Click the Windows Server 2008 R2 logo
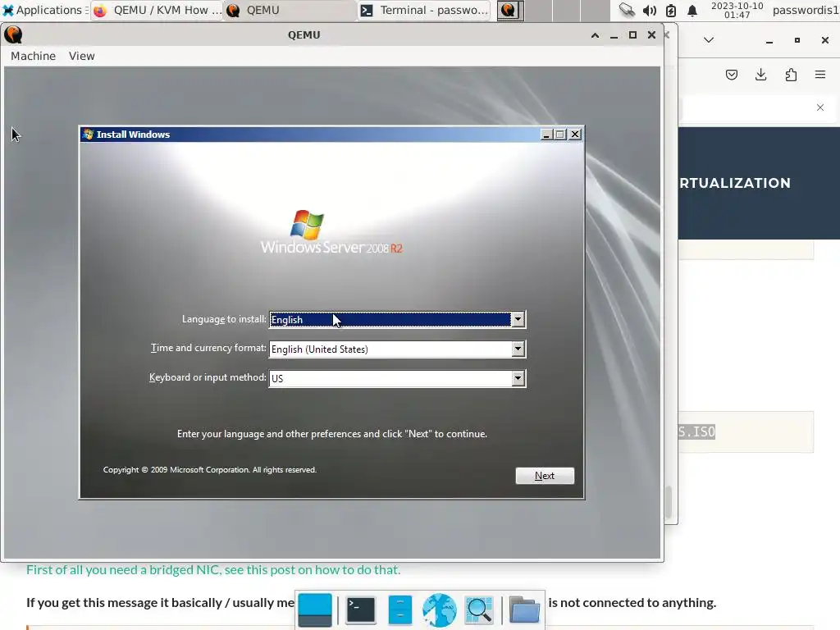The width and height of the screenshot is (840, 630). pos(331,232)
